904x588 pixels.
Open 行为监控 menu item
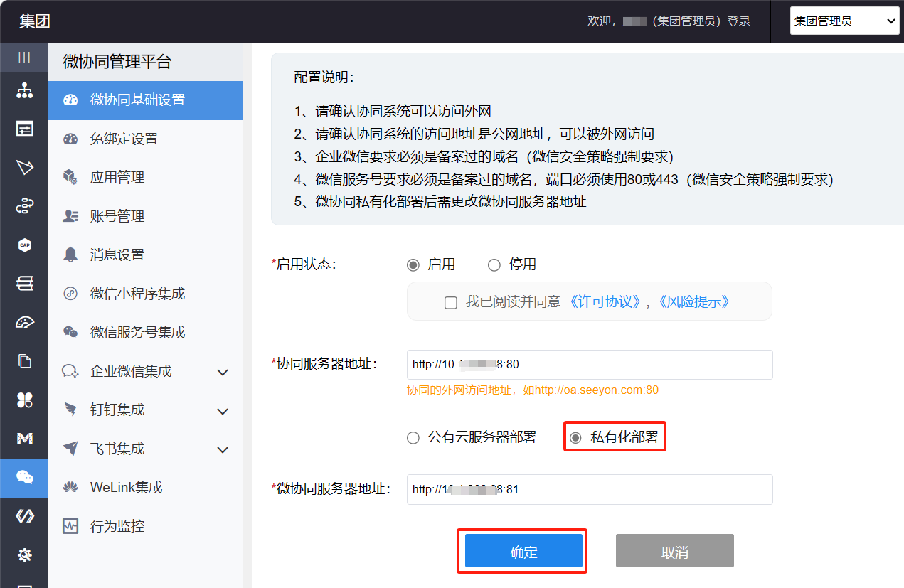[145, 526]
